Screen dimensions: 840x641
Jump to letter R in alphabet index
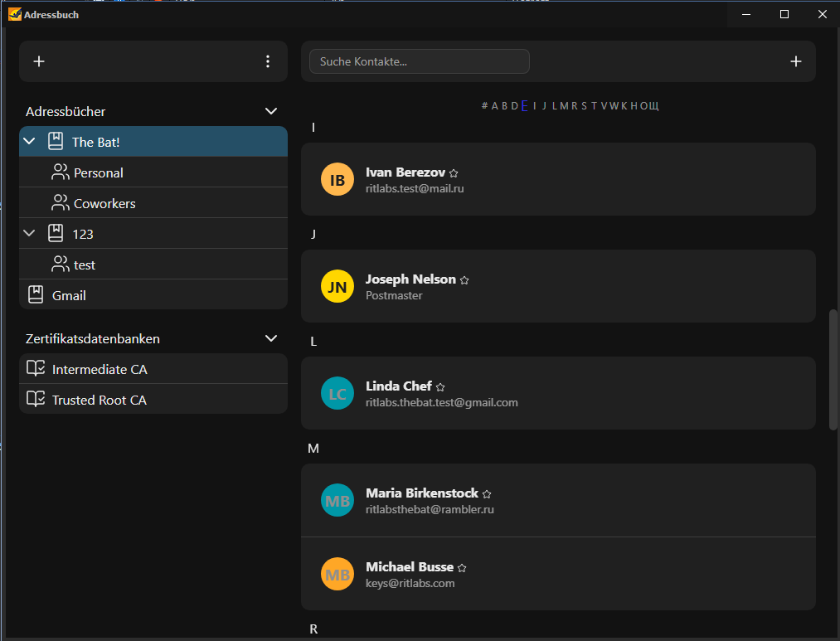574,106
